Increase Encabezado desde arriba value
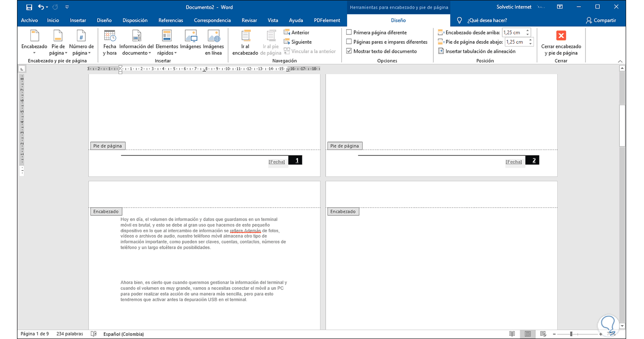 [528, 30]
